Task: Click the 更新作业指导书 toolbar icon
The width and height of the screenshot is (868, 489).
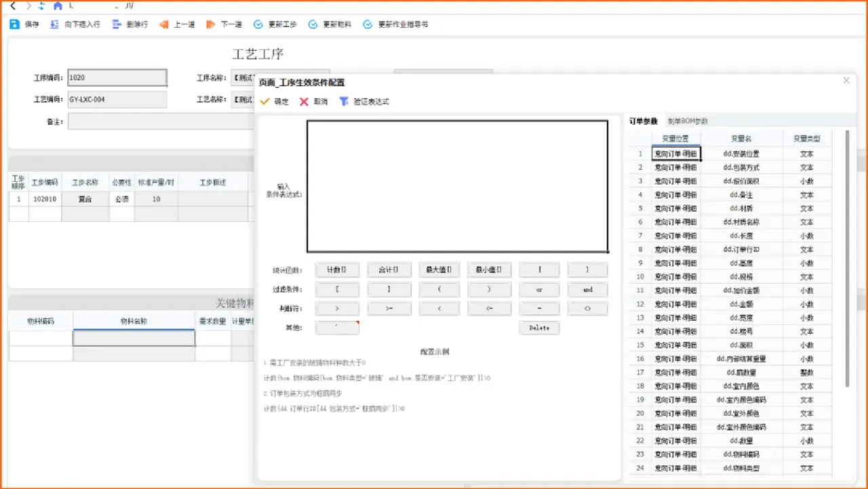Action: 368,24
